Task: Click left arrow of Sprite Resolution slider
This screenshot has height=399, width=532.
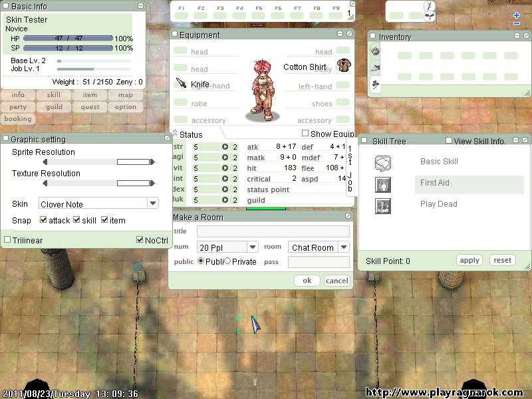Action: (x=45, y=162)
